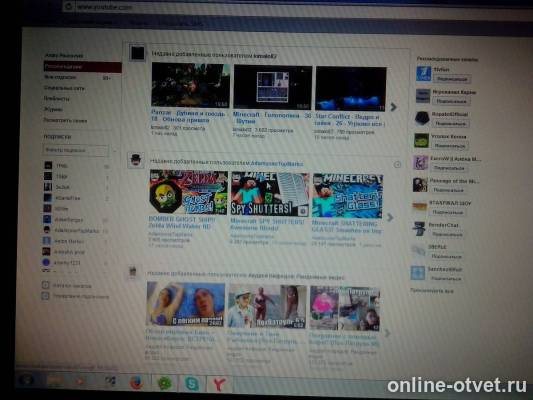The height and width of the screenshot is (400, 533).
Task: Open Minecraft SPY SHUTTERS video title link
Action: (268, 225)
